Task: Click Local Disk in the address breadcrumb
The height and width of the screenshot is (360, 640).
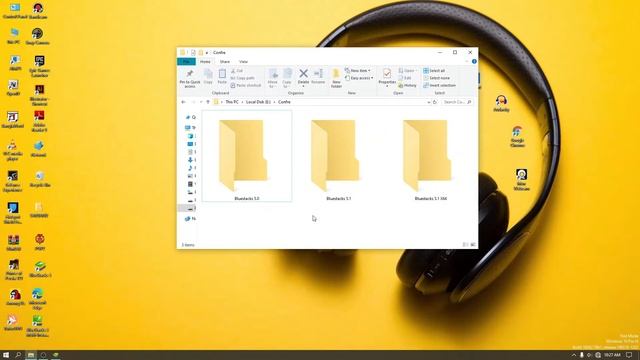Action: click(x=258, y=102)
